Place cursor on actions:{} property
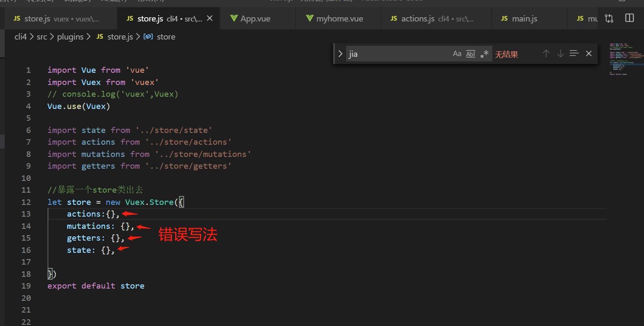 pos(93,214)
